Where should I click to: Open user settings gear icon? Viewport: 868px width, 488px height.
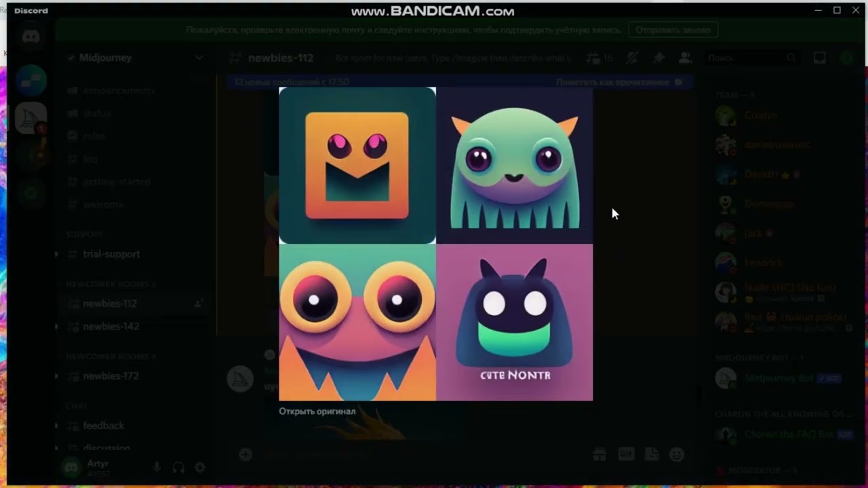click(200, 468)
